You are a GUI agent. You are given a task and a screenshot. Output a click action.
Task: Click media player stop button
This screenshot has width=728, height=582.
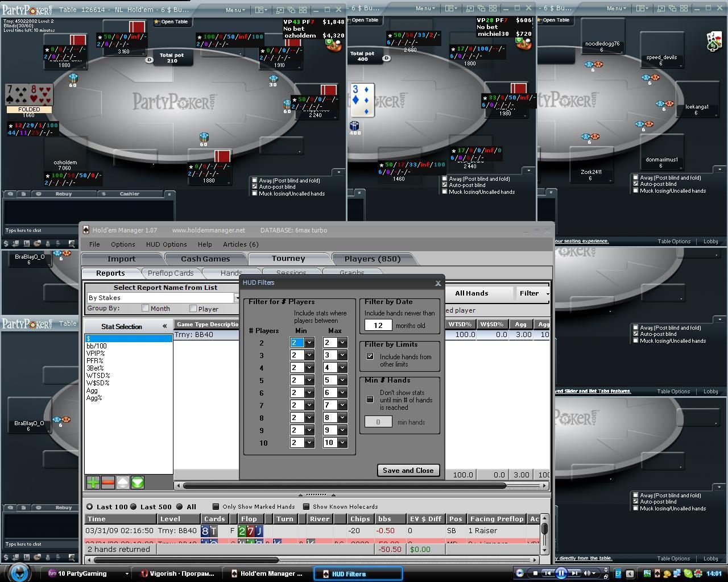pos(535,573)
